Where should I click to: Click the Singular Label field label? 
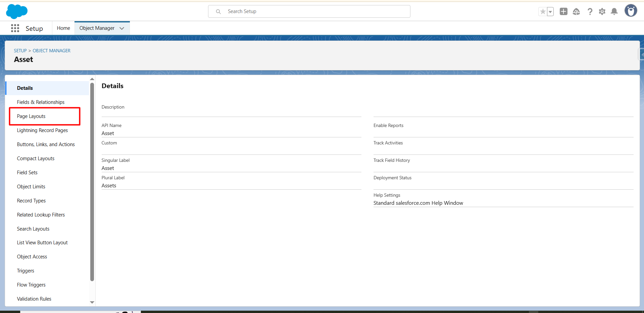pos(115,161)
